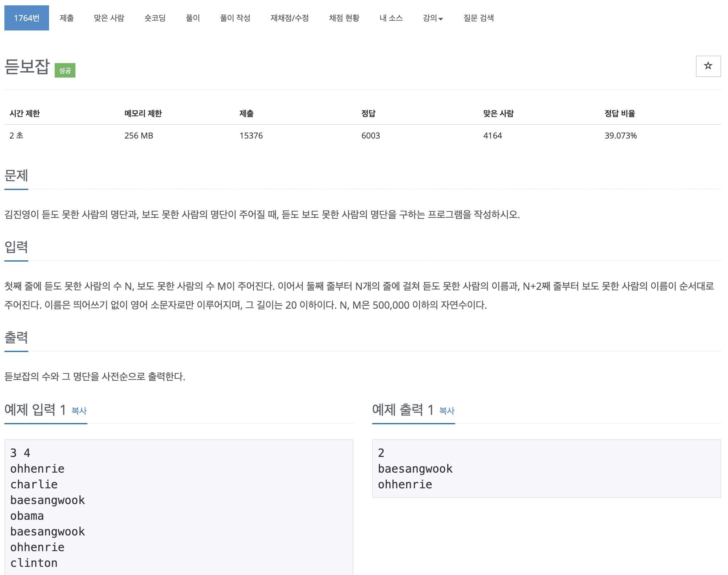
Task: Click inside the sample input code box
Action: pyautogui.click(x=179, y=505)
